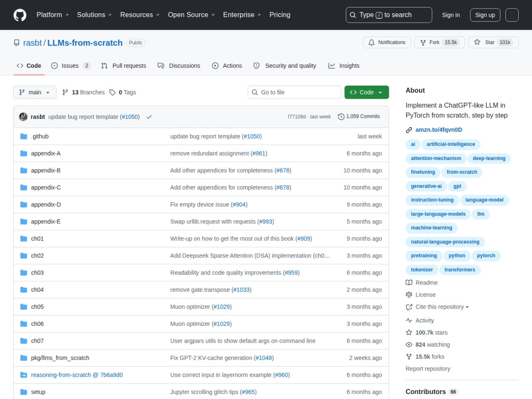
Task: Click the commit history clock icon
Action: pos(341,117)
